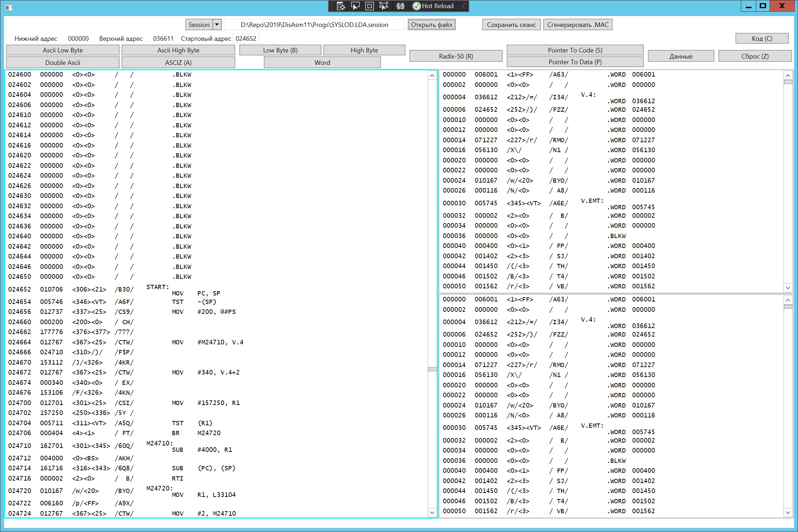Click the Binding Failures braces icon
Screen dimensions: 798x532
click(x=400, y=6)
